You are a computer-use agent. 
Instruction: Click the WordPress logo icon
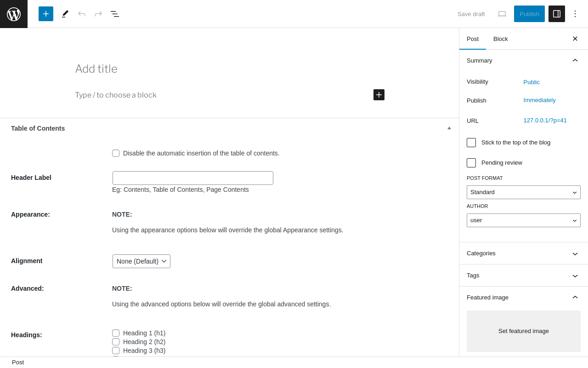(14, 14)
